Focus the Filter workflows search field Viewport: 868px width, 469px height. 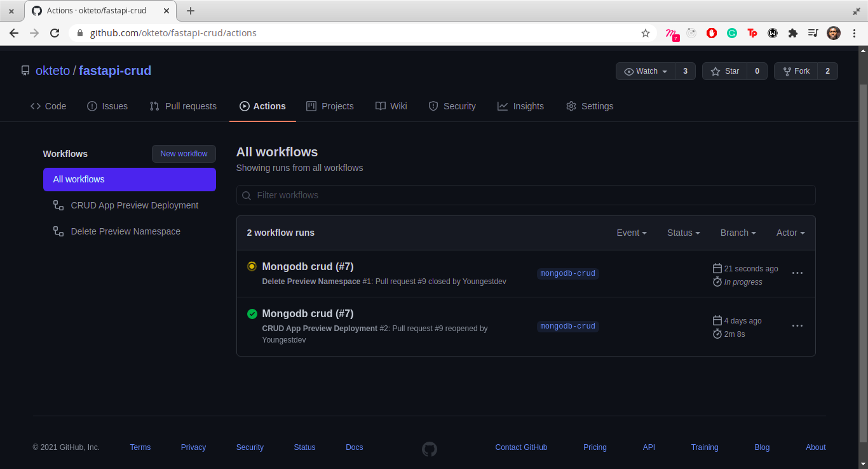pyautogui.click(x=526, y=195)
